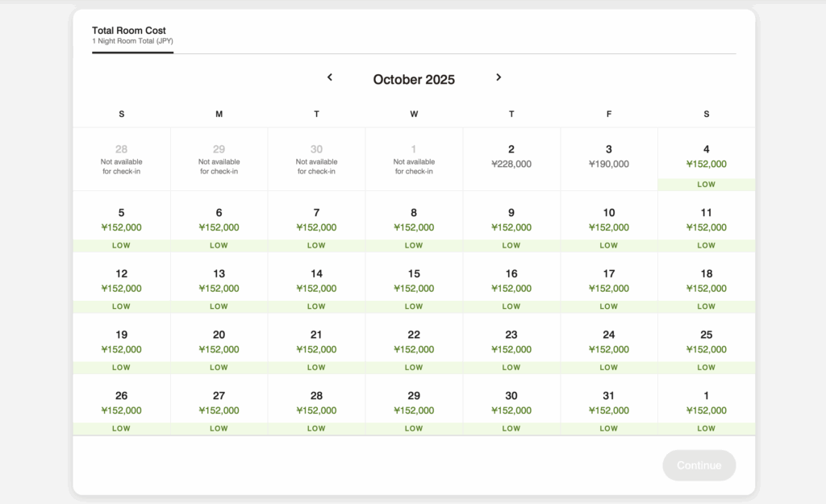This screenshot has width=826, height=504.
Task: Pick Thursday October 23
Action: [x=511, y=342]
